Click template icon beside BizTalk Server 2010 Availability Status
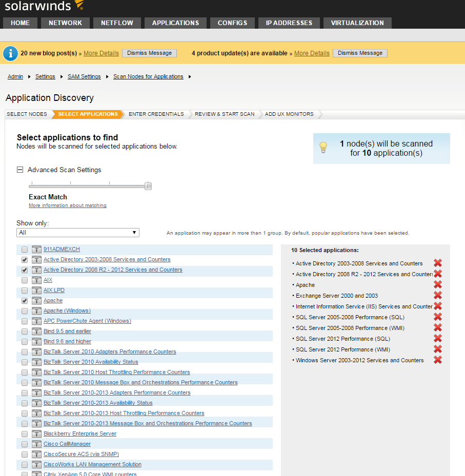465x476 pixels. pos(36,362)
